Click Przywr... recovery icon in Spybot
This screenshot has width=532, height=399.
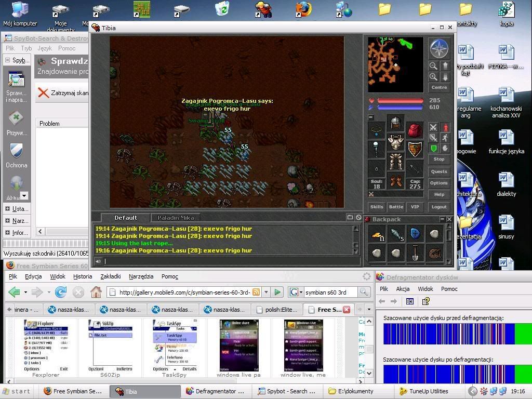click(x=16, y=123)
